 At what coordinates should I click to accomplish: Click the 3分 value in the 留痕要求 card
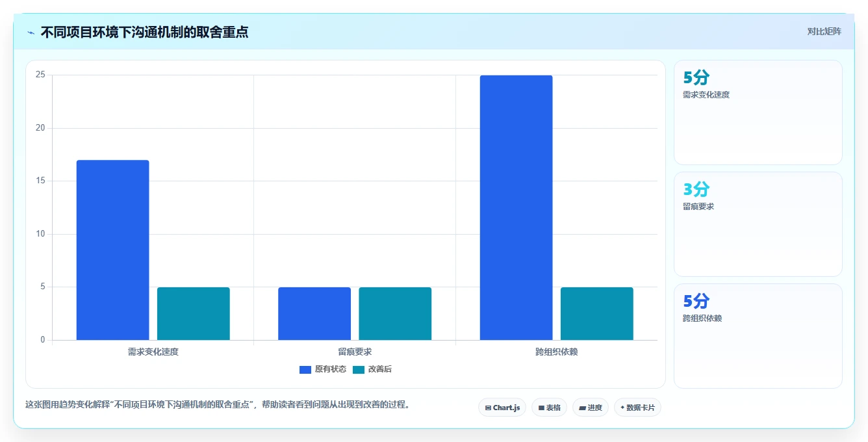pos(696,189)
